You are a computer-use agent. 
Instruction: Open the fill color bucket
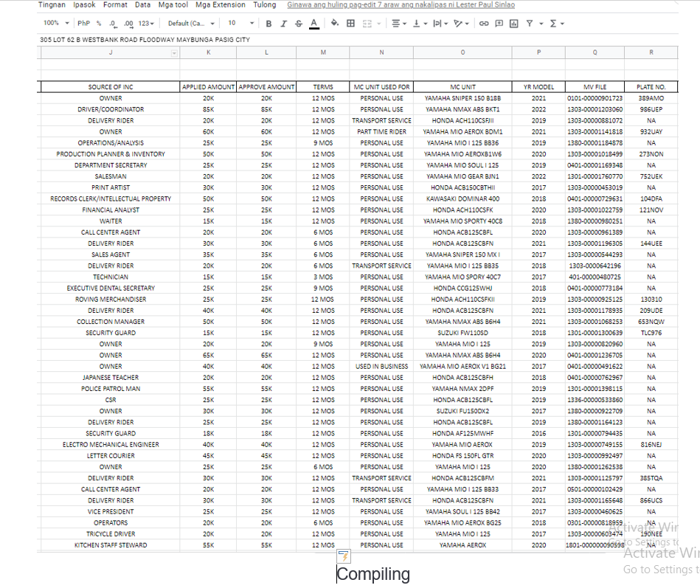click(334, 23)
